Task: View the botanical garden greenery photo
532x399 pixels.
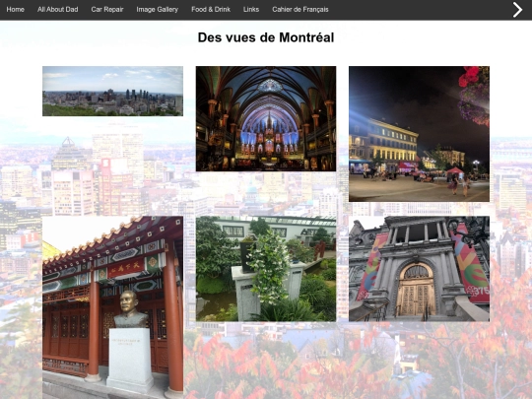Action: (x=266, y=269)
